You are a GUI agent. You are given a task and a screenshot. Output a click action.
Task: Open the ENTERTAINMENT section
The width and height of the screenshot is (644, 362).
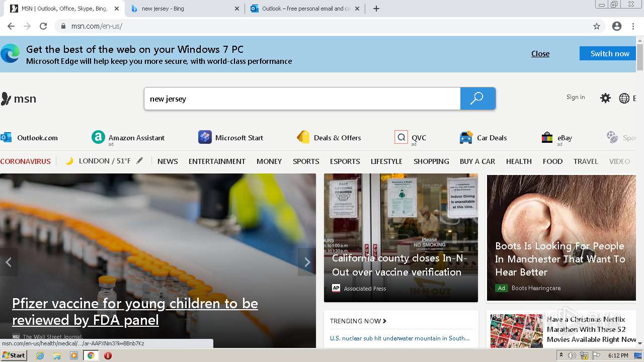click(217, 161)
